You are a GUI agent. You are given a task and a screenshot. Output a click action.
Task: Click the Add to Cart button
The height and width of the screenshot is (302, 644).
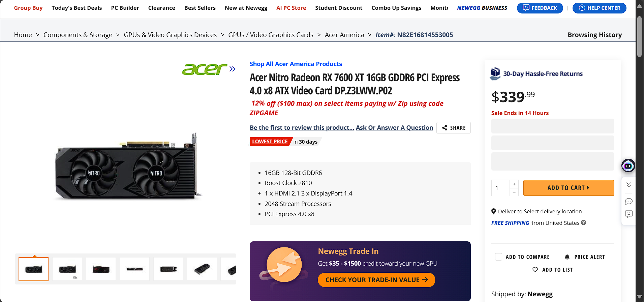569,188
